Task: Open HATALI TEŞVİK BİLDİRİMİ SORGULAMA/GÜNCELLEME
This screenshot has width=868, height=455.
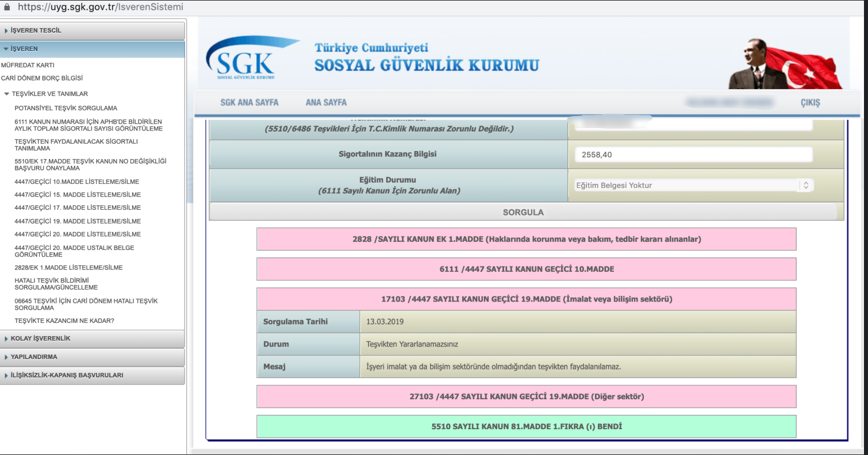Action: click(56, 284)
